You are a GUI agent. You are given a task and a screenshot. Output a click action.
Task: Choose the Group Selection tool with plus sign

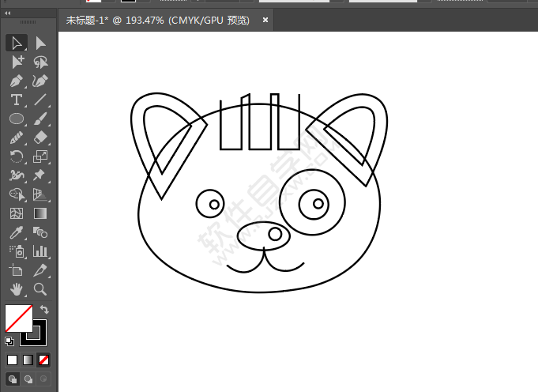(17, 62)
